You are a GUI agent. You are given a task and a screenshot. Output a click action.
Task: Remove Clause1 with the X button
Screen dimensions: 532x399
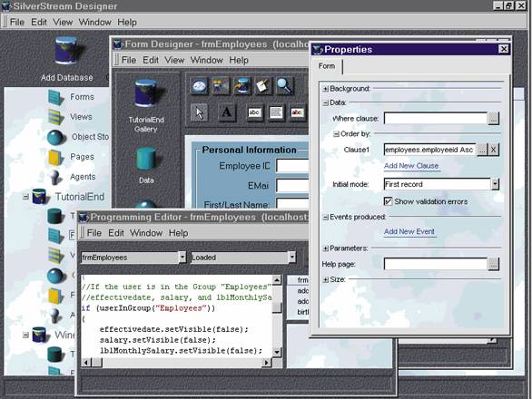(x=493, y=150)
